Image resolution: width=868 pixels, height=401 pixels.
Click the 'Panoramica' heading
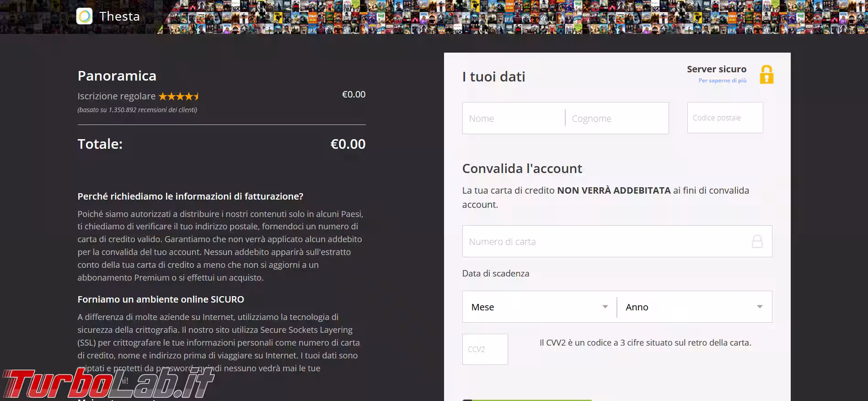click(x=117, y=76)
